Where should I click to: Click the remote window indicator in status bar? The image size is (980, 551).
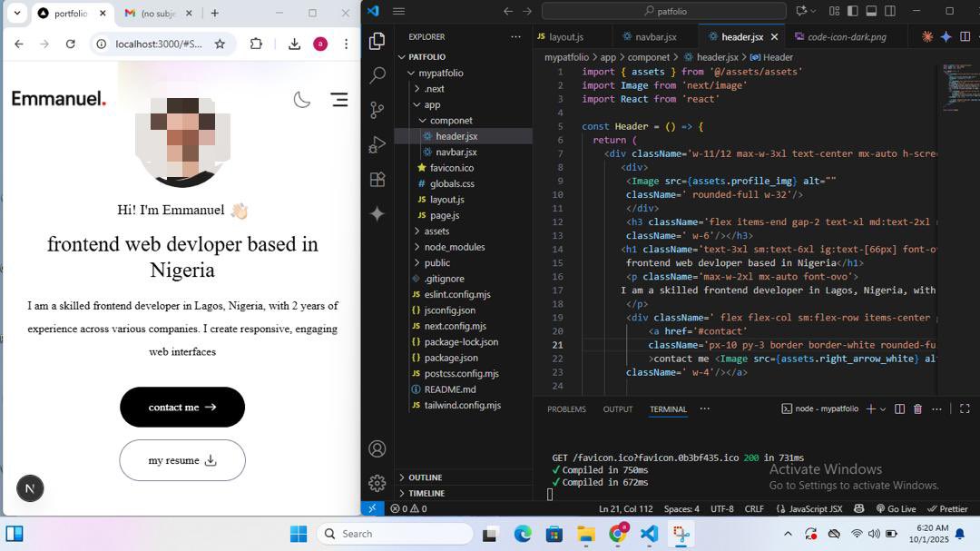[x=372, y=508]
